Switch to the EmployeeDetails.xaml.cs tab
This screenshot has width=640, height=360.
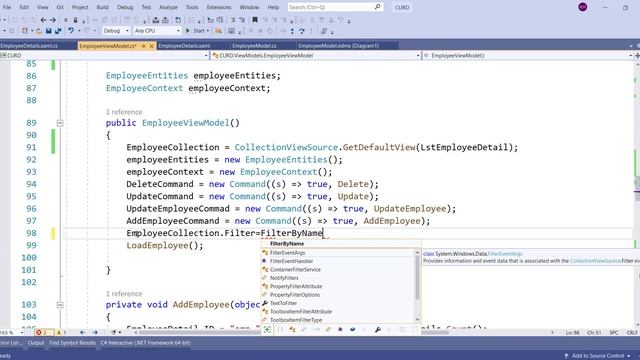(29, 46)
